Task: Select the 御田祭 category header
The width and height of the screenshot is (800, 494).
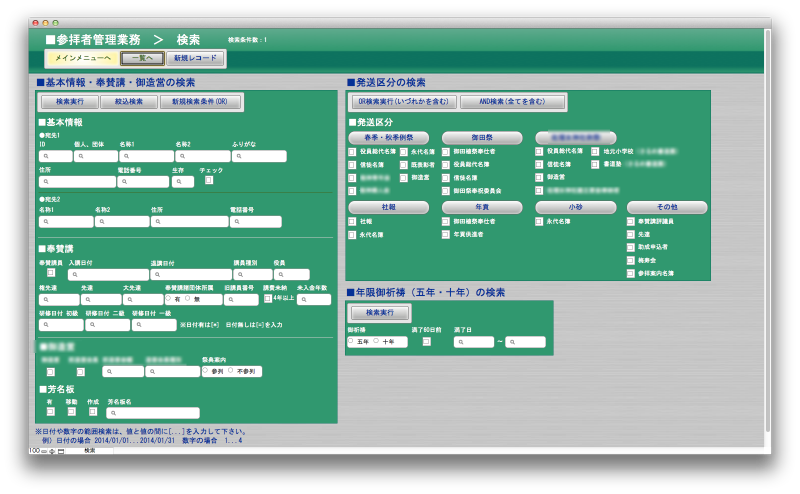Action: (482, 136)
